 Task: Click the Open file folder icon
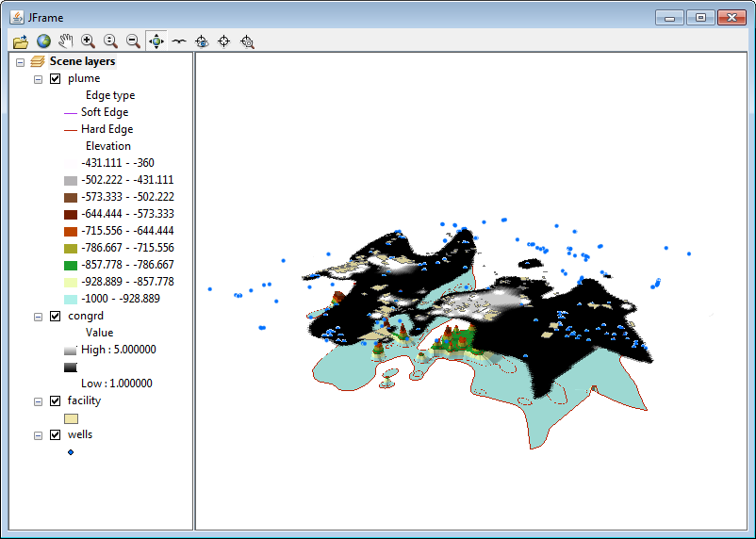(x=21, y=41)
